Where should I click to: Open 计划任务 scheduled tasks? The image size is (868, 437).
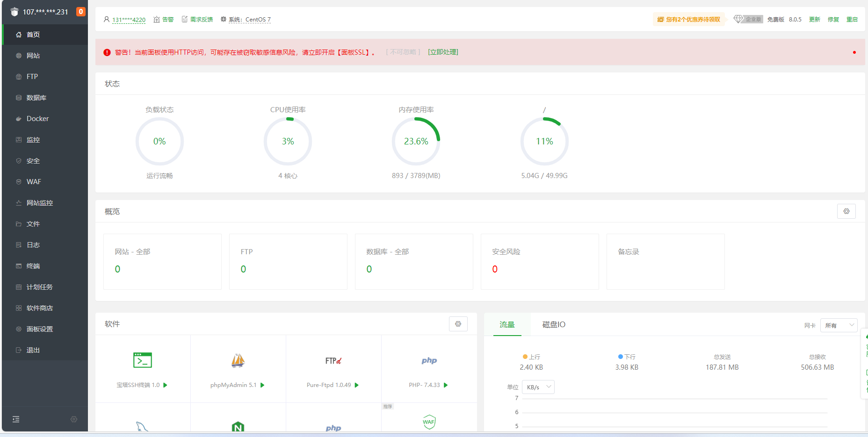[x=45, y=287]
